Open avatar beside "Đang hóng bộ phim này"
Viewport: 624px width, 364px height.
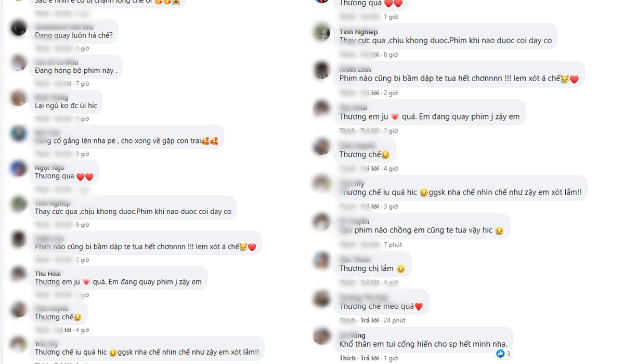pos(18,63)
